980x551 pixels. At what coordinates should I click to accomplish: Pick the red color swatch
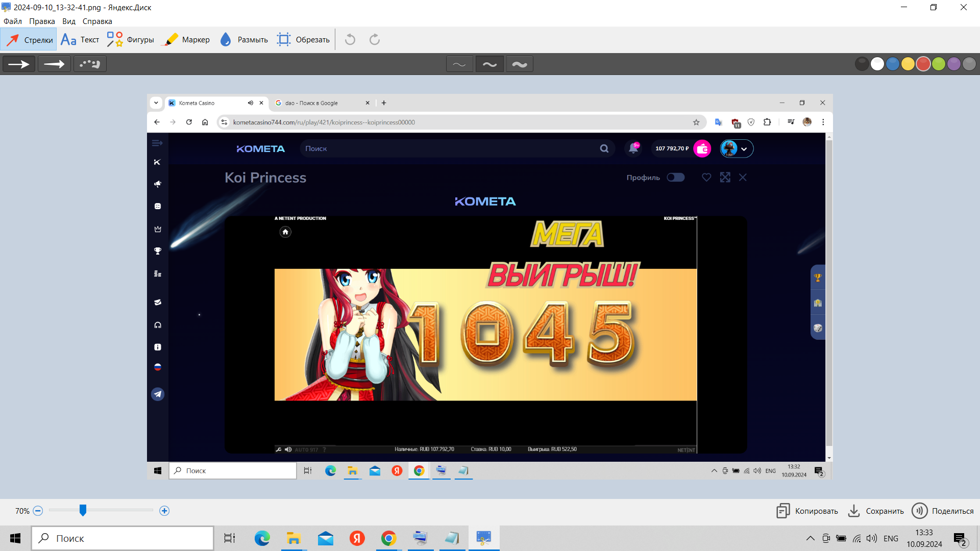tap(923, 64)
